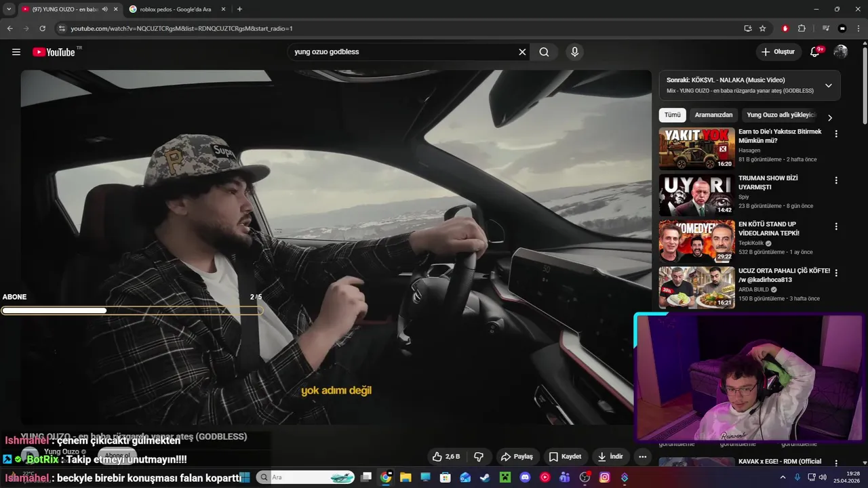Click the Paylaş share button

(516, 457)
